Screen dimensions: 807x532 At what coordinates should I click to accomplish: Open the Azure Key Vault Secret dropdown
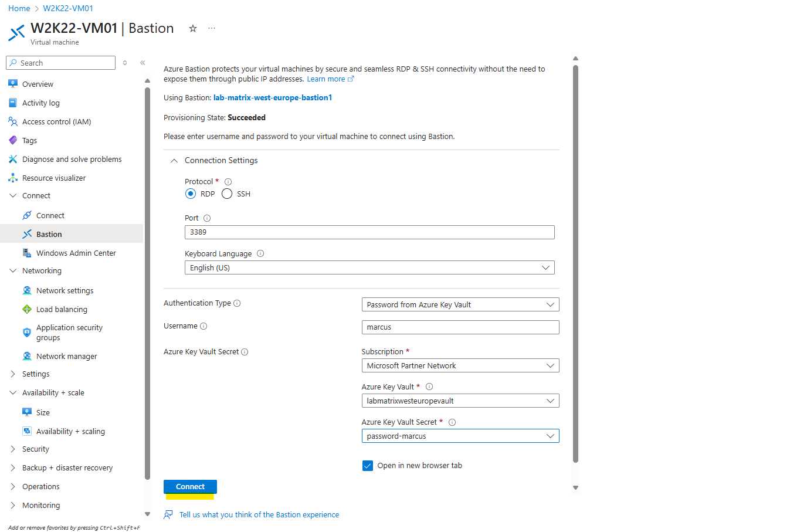(460, 436)
